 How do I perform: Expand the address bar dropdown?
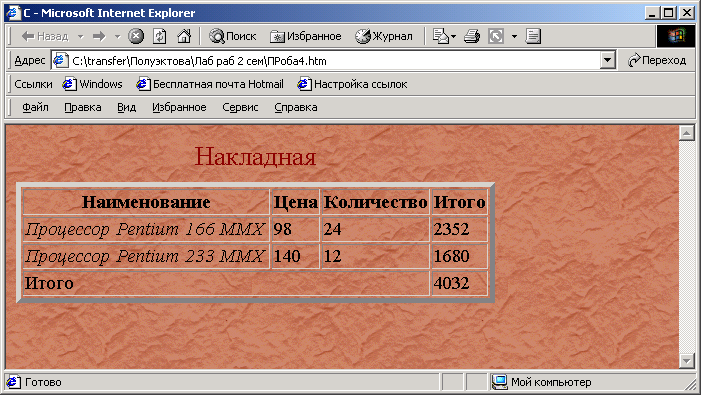(x=608, y=60)
